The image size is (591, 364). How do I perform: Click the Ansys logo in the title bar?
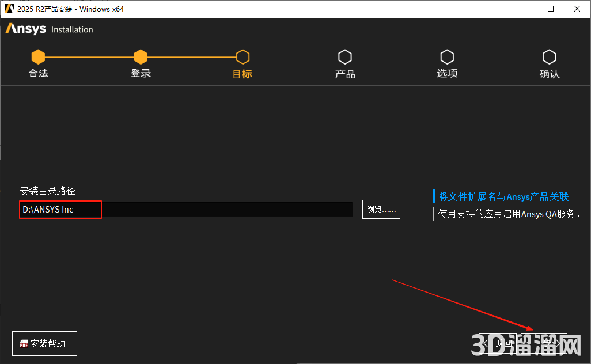pos(8,9)
